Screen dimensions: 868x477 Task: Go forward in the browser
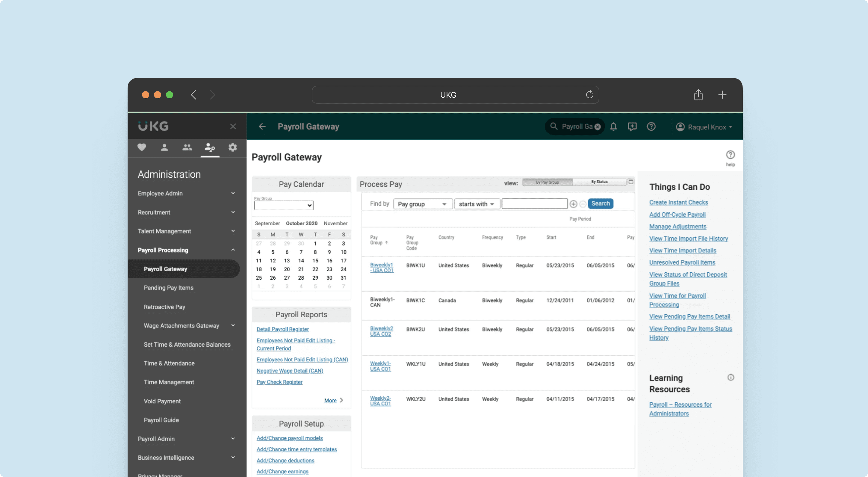pos(212,94)
